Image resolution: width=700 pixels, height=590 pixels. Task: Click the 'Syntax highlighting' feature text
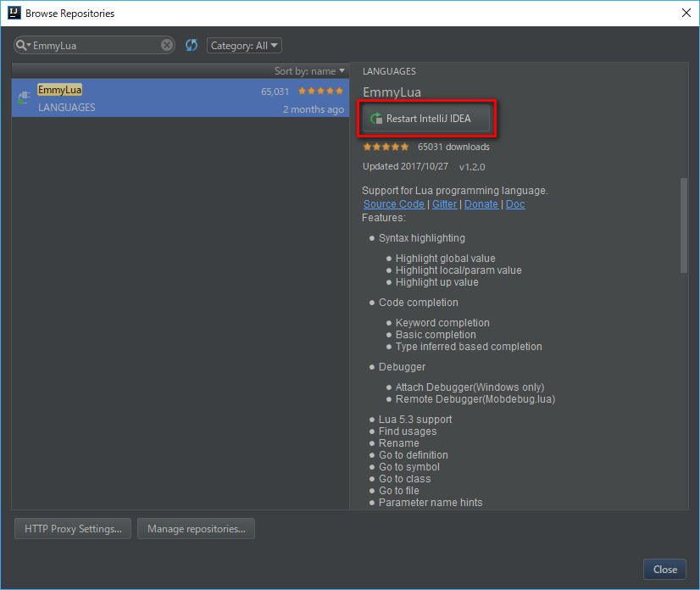tap(422, 238)
